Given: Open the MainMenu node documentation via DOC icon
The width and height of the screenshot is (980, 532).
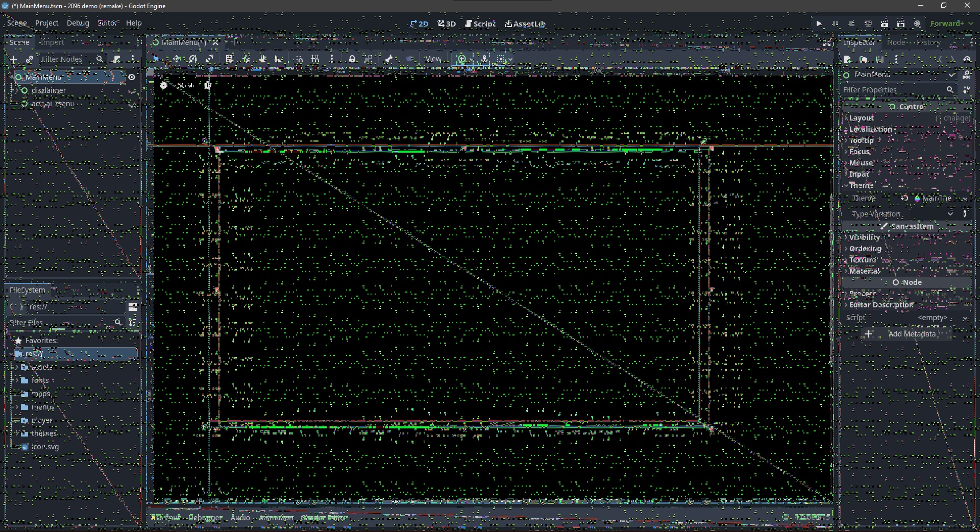Looking at the screenshot, I should click(x=968, y=75).
